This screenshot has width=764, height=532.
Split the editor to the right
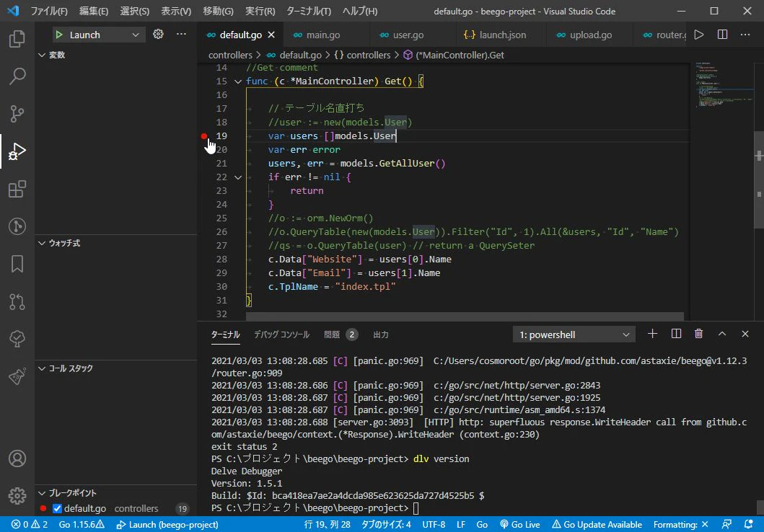(x=722, y=35)
